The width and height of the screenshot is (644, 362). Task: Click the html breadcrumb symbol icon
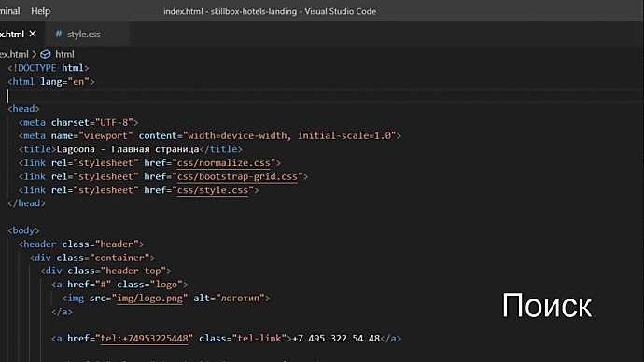point(46,54)
